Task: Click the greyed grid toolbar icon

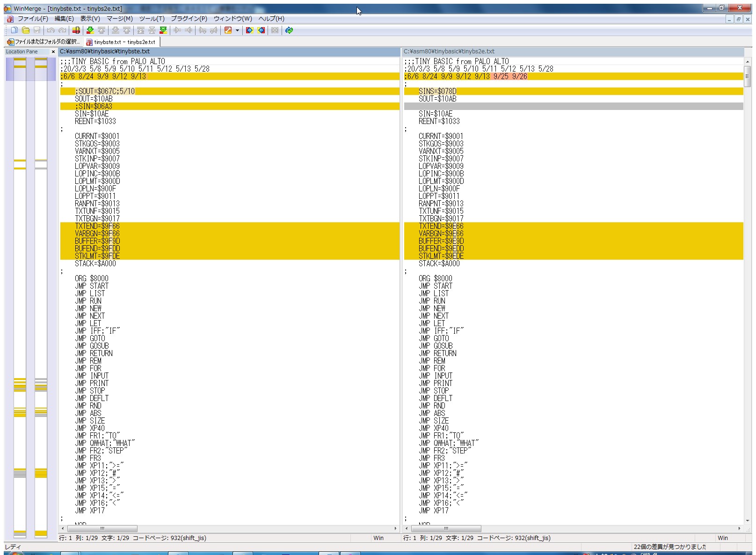Action: tap(275, 30)
